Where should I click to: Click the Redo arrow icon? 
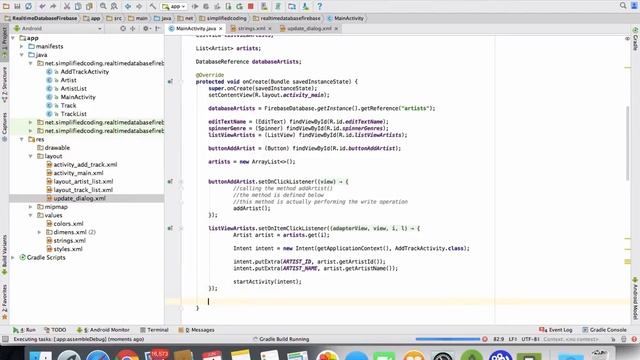tap(53, 6)
